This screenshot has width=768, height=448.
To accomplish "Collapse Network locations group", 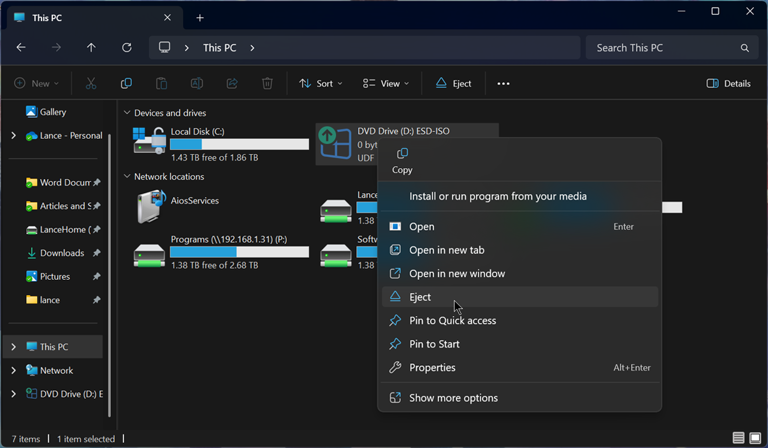I will [x=127, y=176].
